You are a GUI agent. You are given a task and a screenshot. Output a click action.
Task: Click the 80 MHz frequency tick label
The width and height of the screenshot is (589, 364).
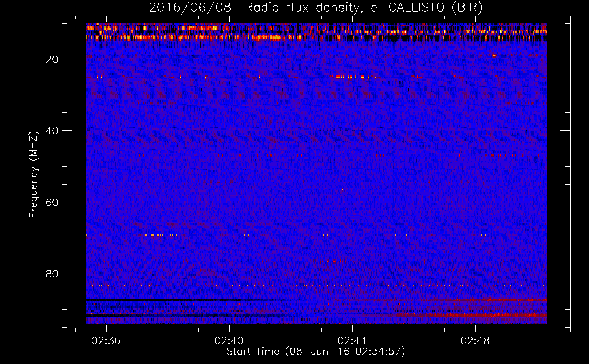coord(52,274)
